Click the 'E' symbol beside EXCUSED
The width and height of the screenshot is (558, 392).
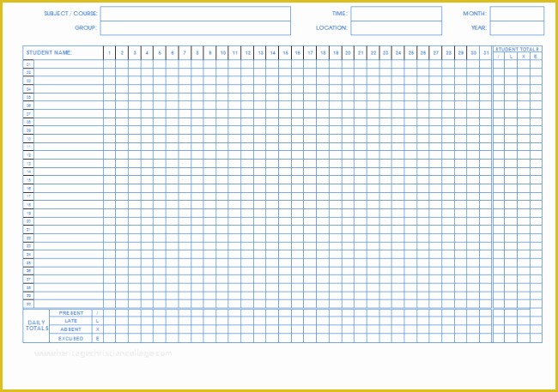point(98,338)
